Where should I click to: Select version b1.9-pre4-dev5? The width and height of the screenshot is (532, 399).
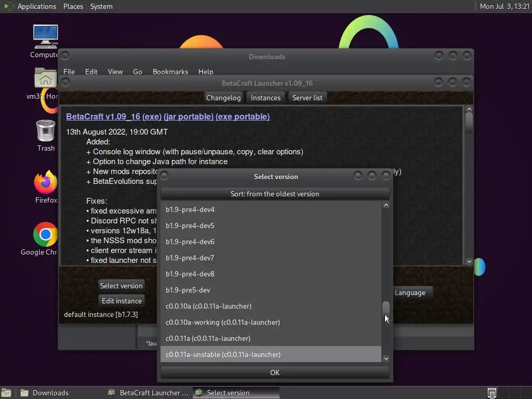click(271, 225)
